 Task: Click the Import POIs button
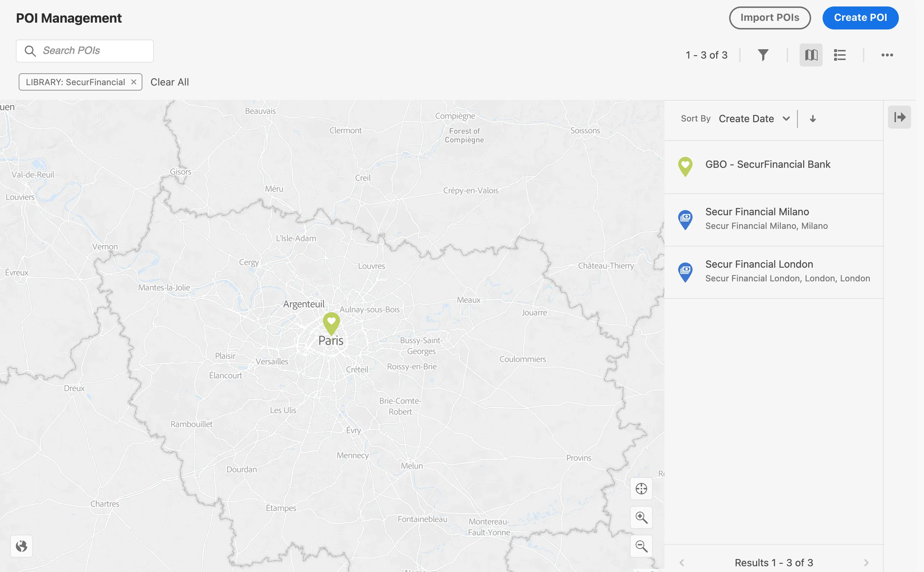tap(769, 18)
